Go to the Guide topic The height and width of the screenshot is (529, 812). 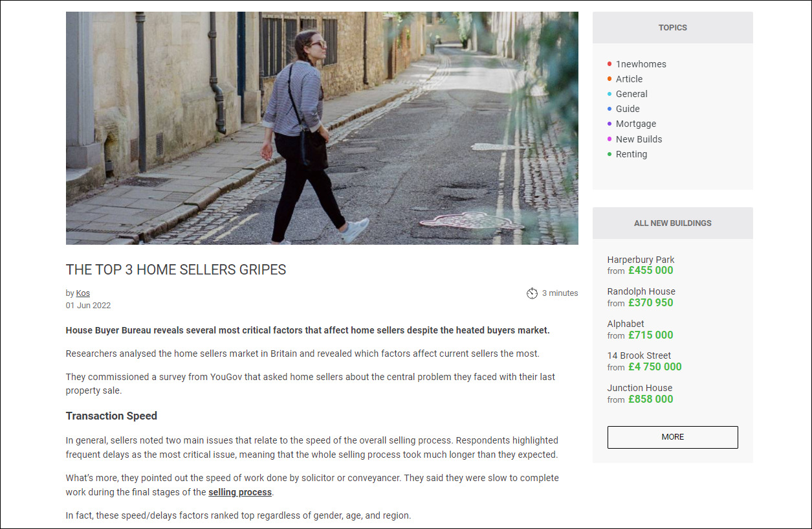pos(628,109)
